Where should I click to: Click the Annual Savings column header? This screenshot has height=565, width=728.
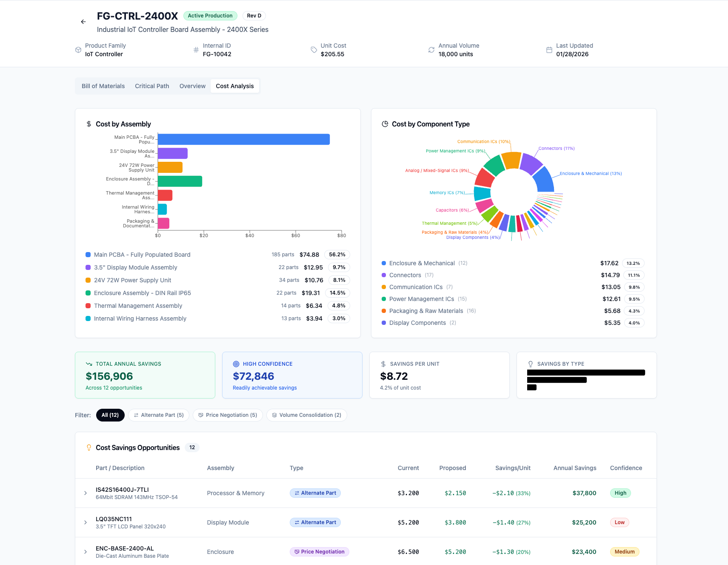[574, 468]
